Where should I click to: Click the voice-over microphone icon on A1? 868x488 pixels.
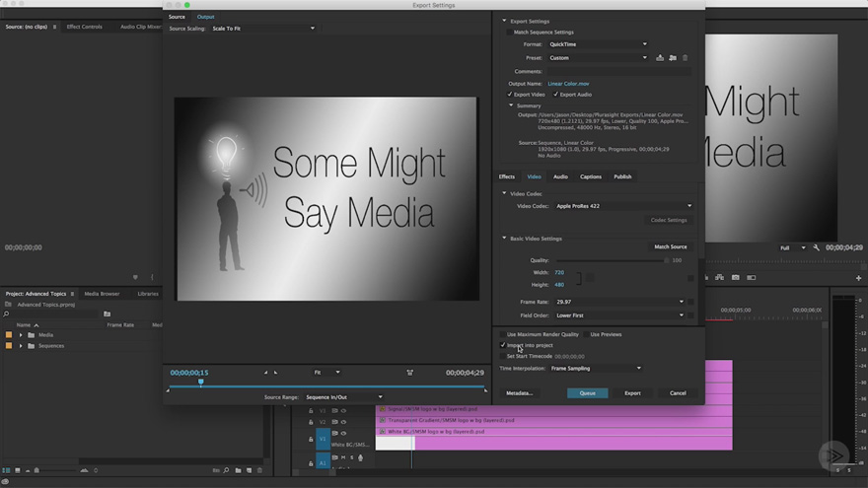(360, 457)
